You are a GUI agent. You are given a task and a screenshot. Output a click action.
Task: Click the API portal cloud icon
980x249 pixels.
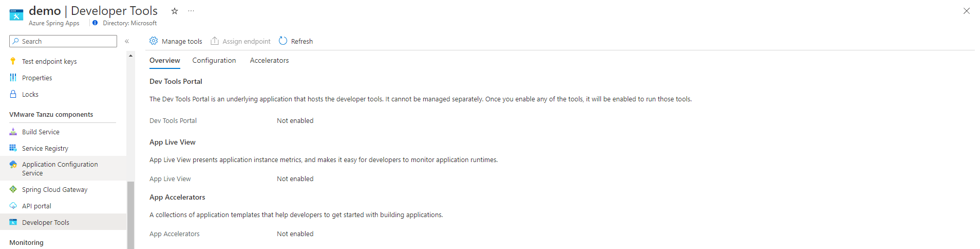(x=13, y=206)
